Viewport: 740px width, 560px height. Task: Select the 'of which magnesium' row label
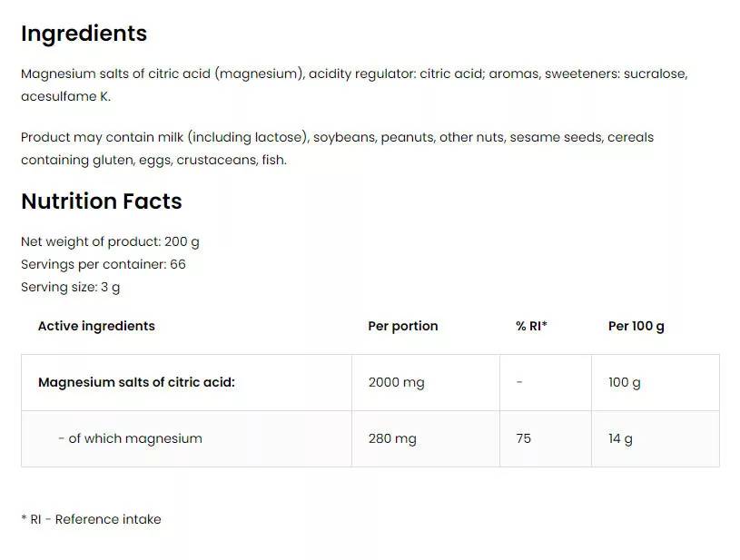click(130, 438)
